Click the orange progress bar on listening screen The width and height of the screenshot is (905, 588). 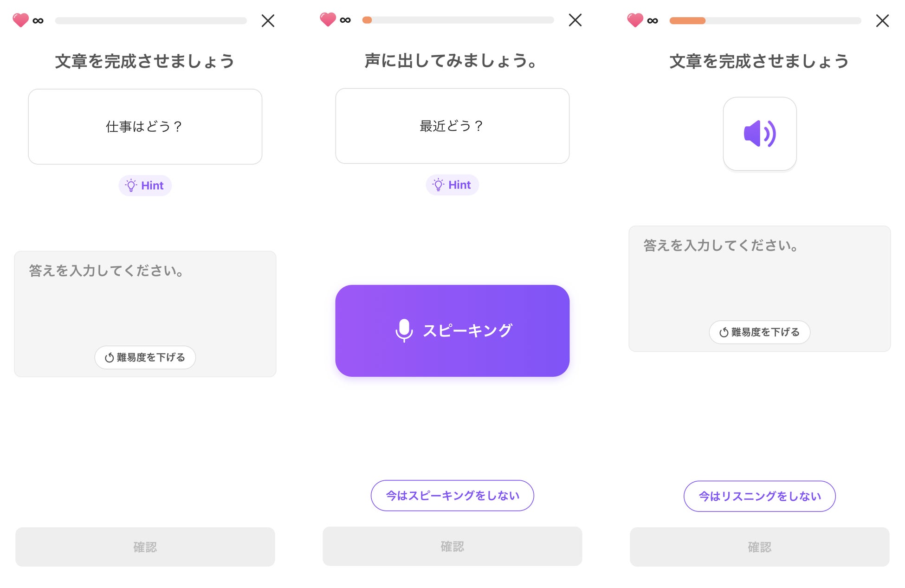687,21
